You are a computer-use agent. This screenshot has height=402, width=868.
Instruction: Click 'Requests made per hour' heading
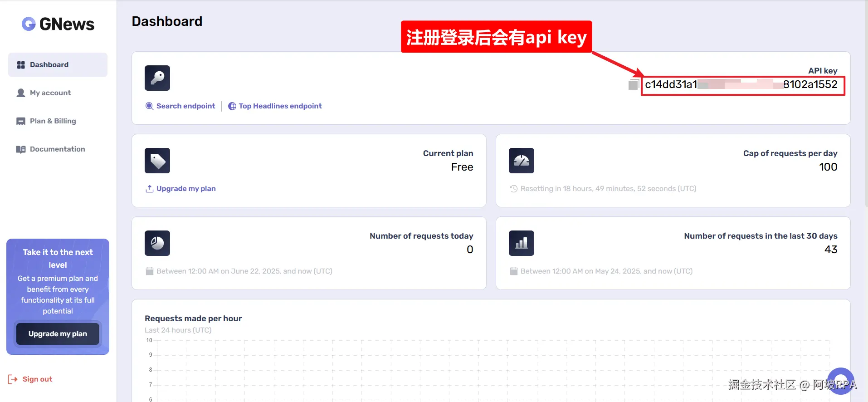(193, 319)
